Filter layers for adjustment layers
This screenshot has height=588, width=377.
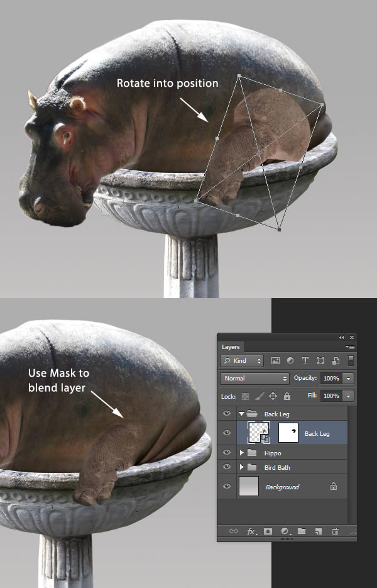pos(290,360)
